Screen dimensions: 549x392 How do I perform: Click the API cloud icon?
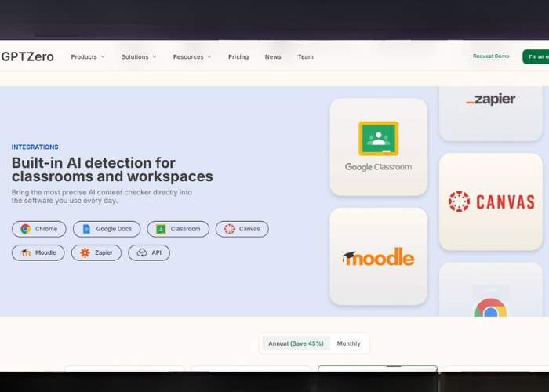(142, 252)
